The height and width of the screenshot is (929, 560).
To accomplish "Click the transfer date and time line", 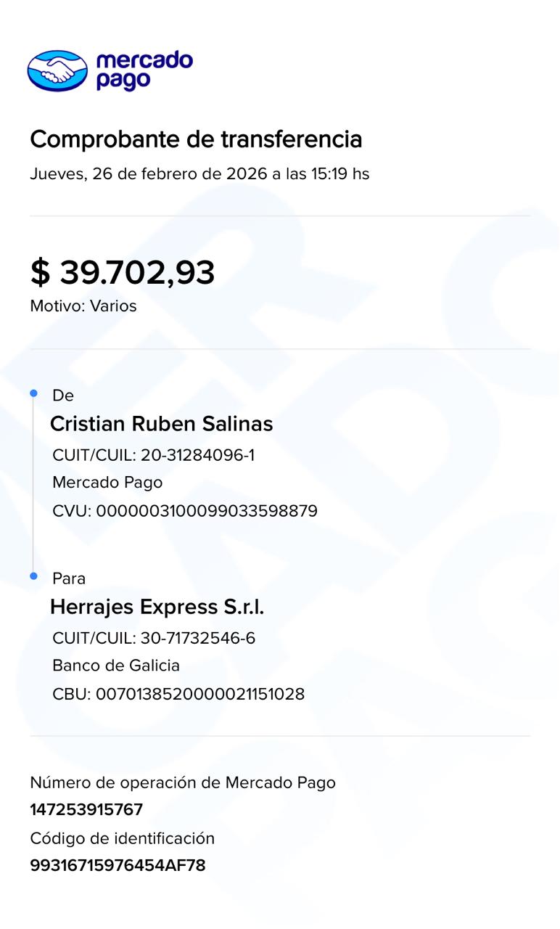I will (199, 174).
